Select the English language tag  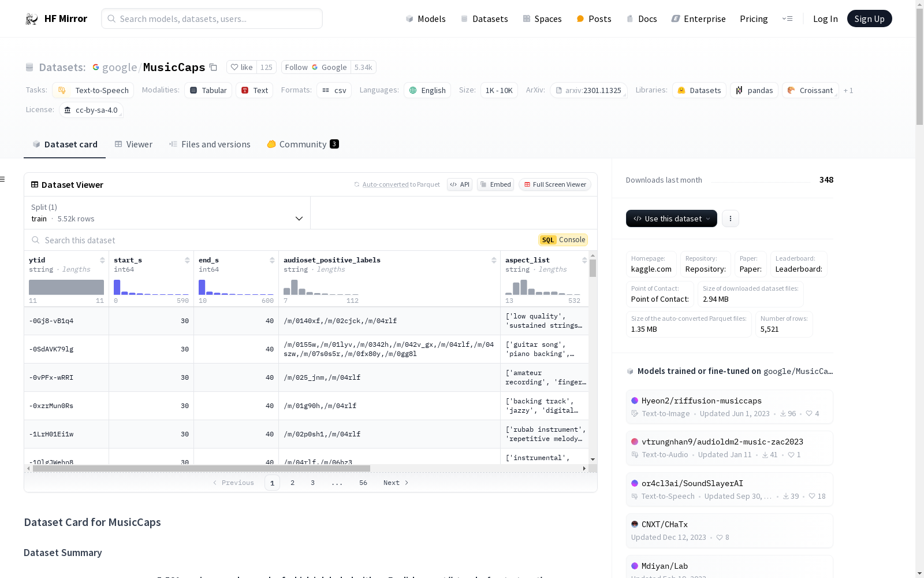pyautogui.click(x=427, y=90)
